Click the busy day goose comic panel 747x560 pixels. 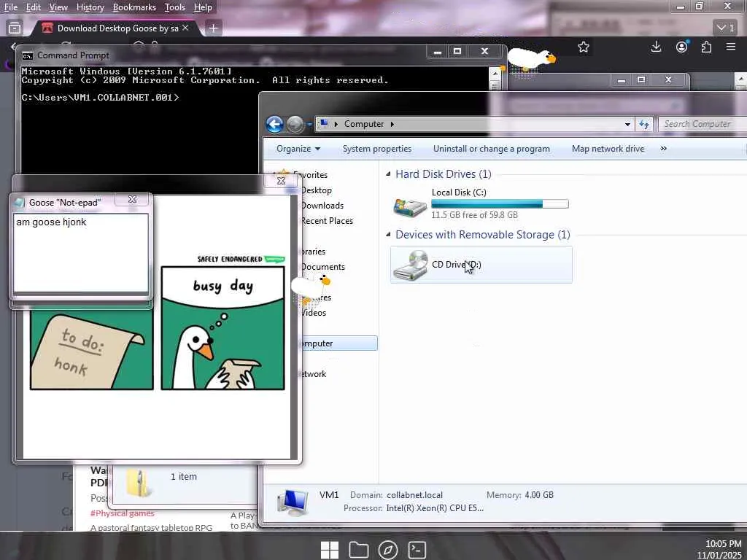223,327
